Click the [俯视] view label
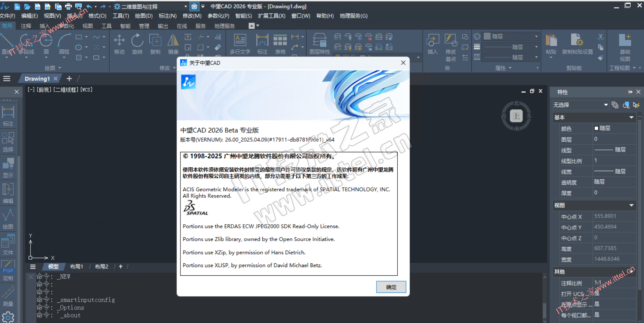Viewport: 644px width, 323px height. point(44,89)
